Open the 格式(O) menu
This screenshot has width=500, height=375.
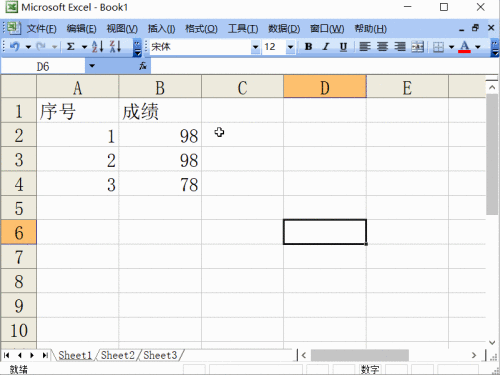pyautogui.click(x=201, y=29)
